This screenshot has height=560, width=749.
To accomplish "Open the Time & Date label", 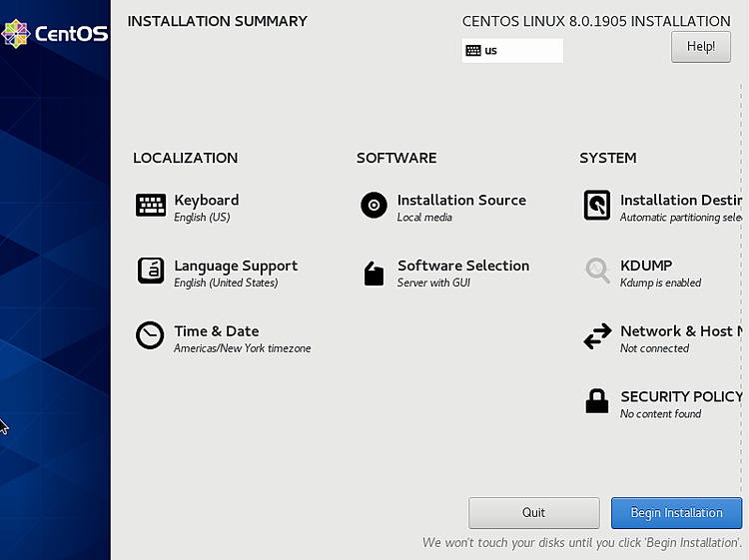I will (216, 331).
